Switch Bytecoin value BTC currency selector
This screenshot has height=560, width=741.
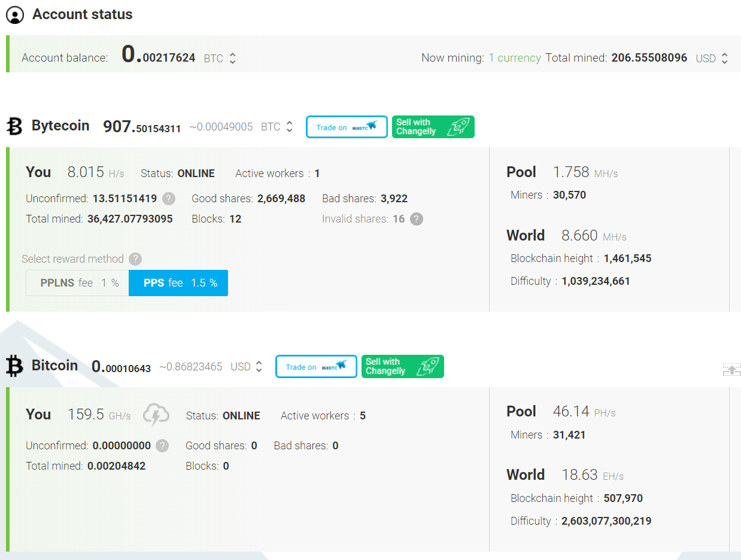tap(277, 127)
